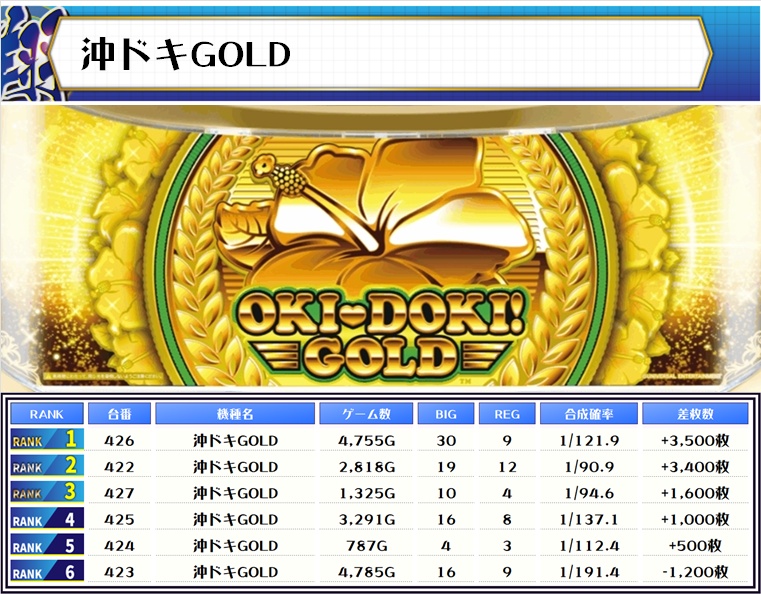The width and height of the screenshot is (761, 594).
Task: Click the RANK 6 badge
Action: [47, 571]
